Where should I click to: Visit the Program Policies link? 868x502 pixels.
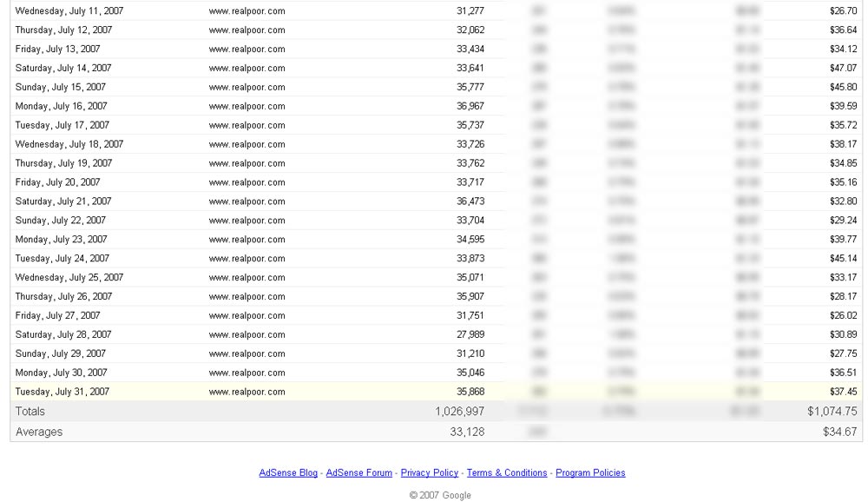pyautogui.click(x=590, y=473)
